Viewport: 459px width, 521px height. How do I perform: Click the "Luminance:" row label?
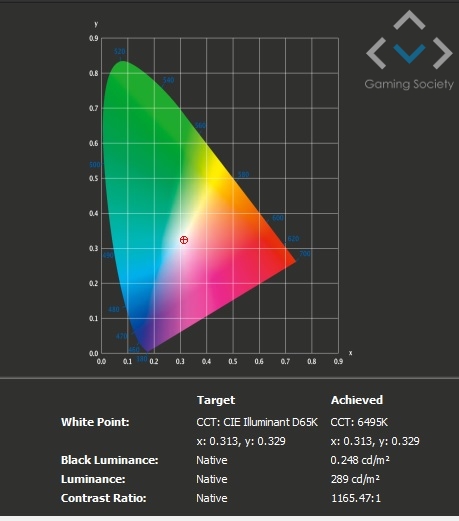click(x=93, y=479)
